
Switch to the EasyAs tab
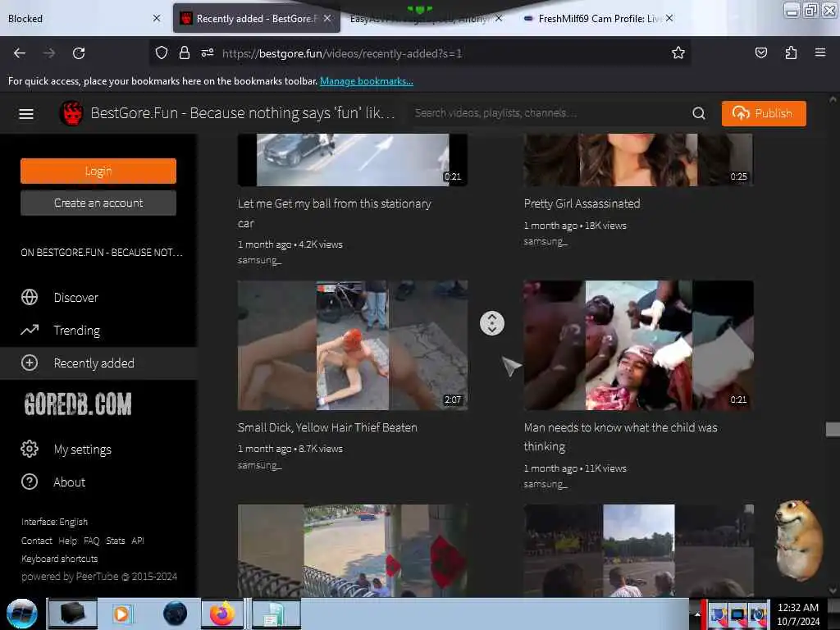423,19
